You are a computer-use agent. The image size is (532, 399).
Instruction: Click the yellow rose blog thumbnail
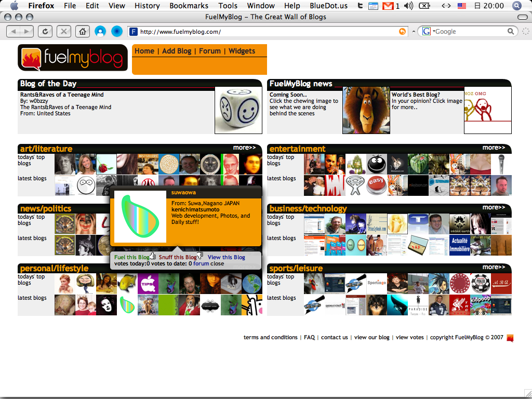pyautogui.click(x=397, y=224)
